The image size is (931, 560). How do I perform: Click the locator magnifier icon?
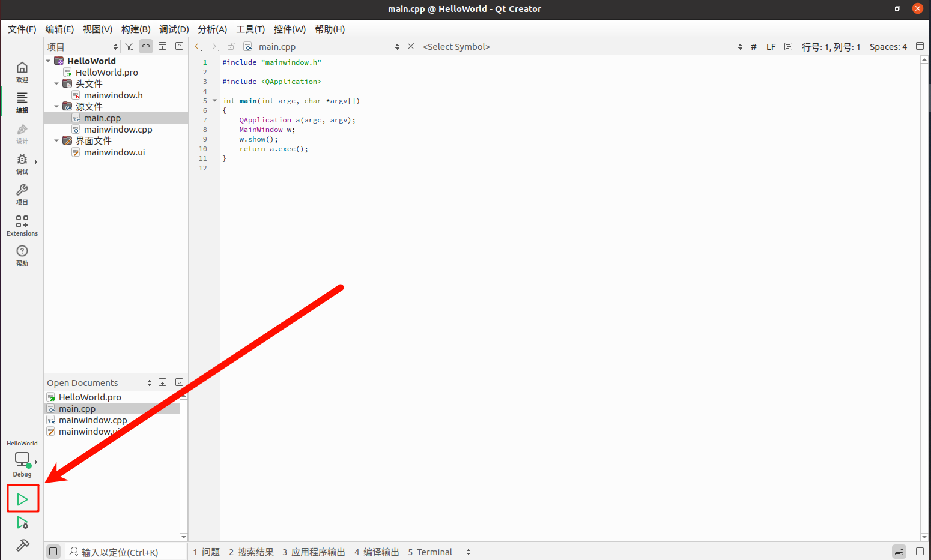pyautogui.click(x=73, y=551)
